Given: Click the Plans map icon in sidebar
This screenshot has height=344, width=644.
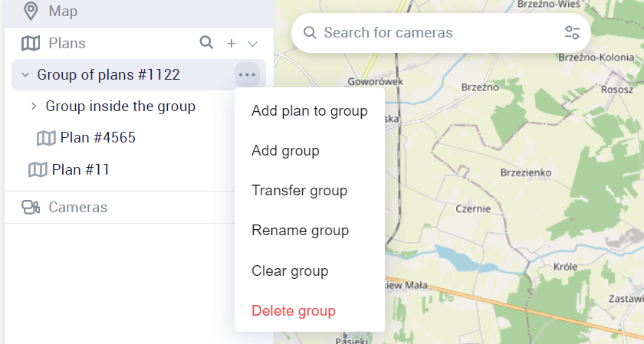Looking at the screenshot, I should pos(31,44).
